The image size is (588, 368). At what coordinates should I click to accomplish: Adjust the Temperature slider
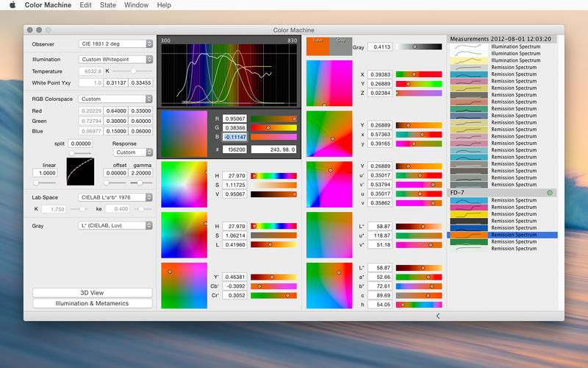tap(132, 71)
